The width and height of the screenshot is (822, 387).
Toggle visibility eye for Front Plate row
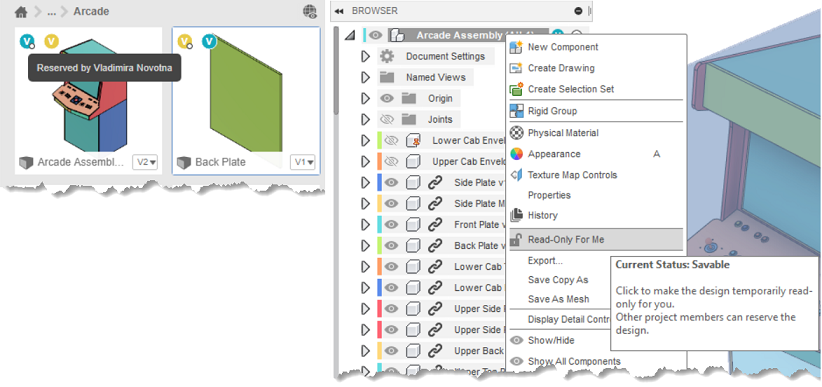391,224
